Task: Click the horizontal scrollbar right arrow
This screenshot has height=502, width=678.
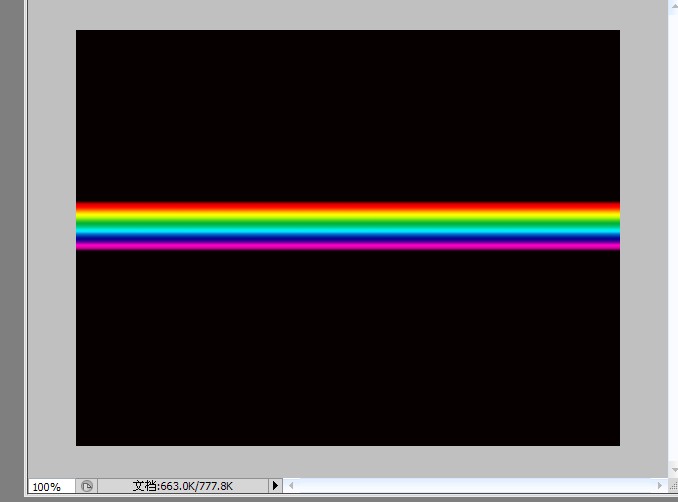Action: point(659,486)
